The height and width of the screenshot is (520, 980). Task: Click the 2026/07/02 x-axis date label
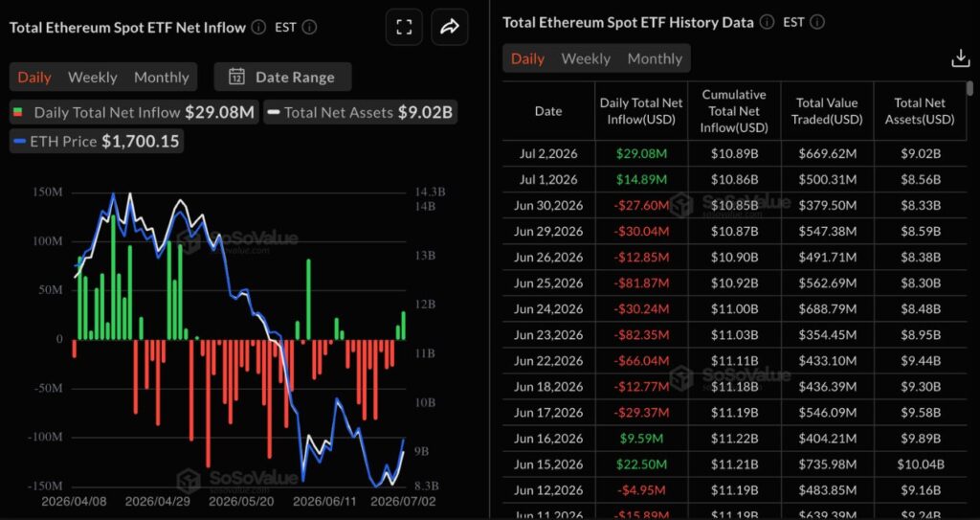[x=403, y=501]
